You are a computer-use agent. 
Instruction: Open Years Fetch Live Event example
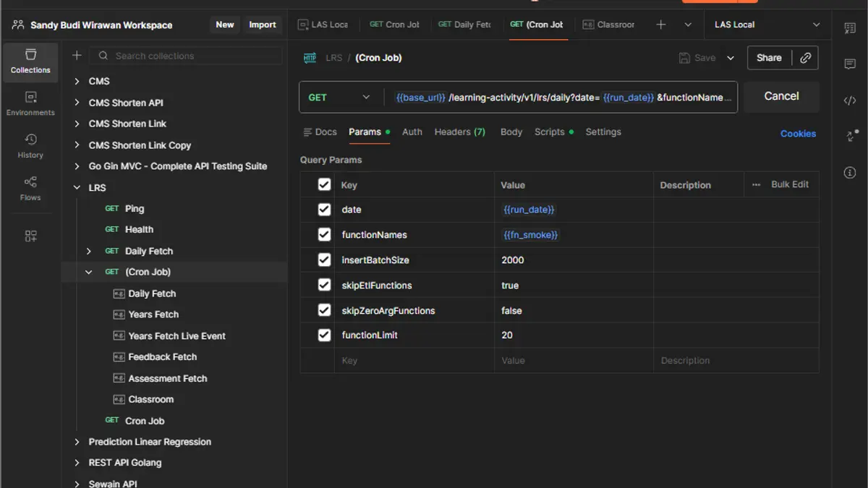176,336
